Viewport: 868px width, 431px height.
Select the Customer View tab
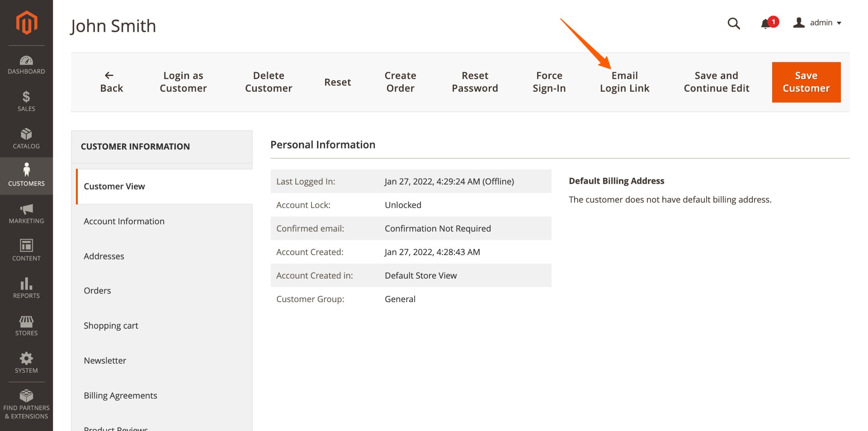(x=164, y=186)
